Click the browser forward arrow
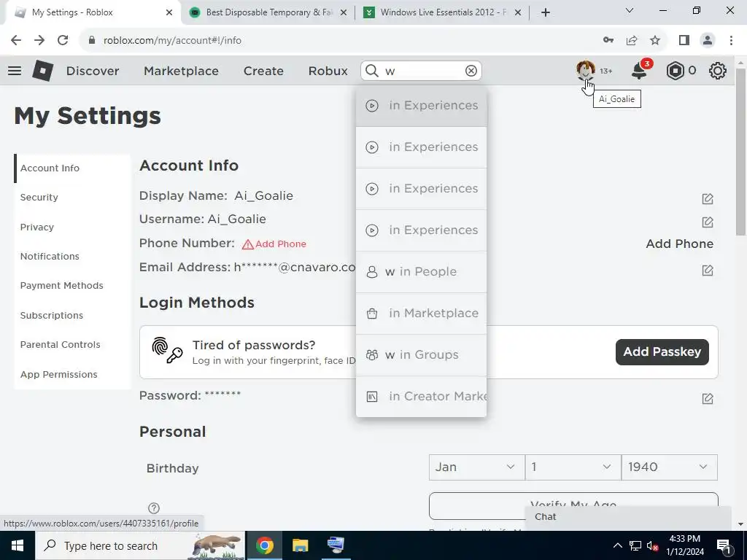Screen dimensions: 747x560 [x=39, y=41]
